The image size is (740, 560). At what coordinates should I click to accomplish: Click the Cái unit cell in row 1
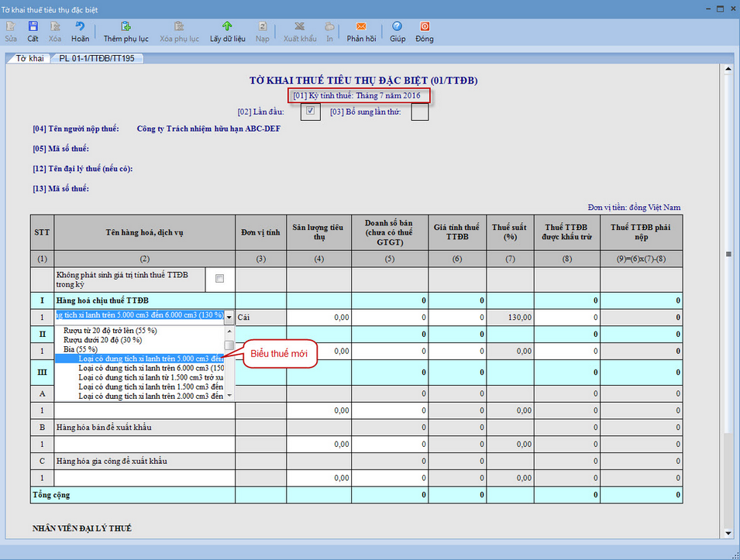tap(260, 317)
